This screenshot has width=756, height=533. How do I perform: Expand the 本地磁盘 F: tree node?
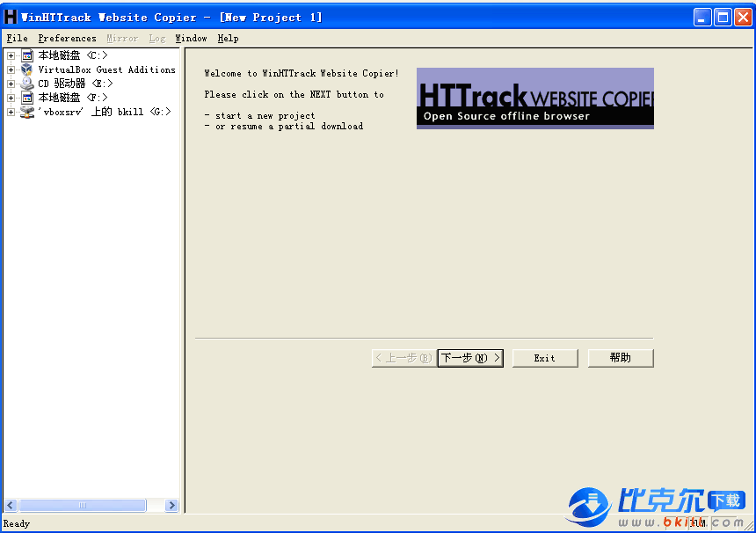tap(11, 98)
